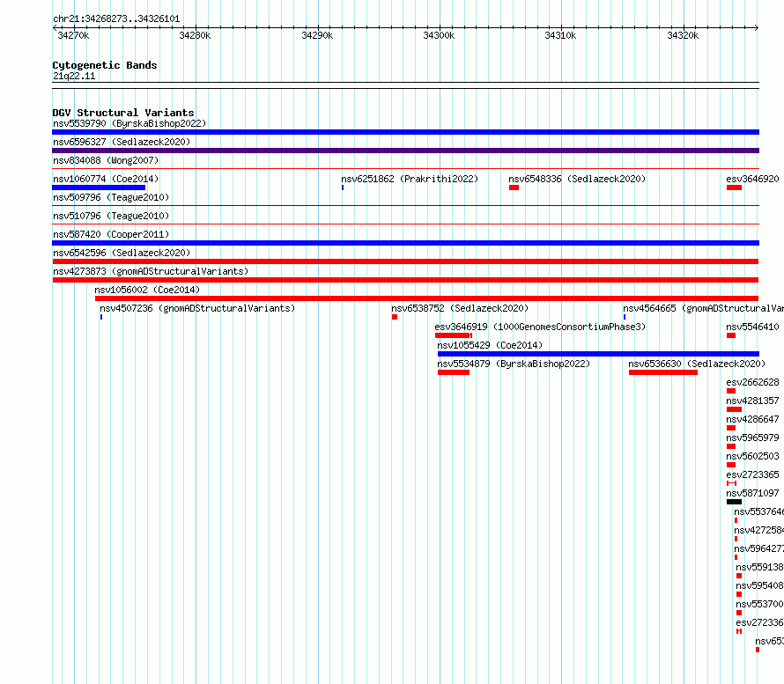Open variant nsv6542596 (Sedlazeck2020) label
This screenshot has height=684, width=784.
[122, 253]
